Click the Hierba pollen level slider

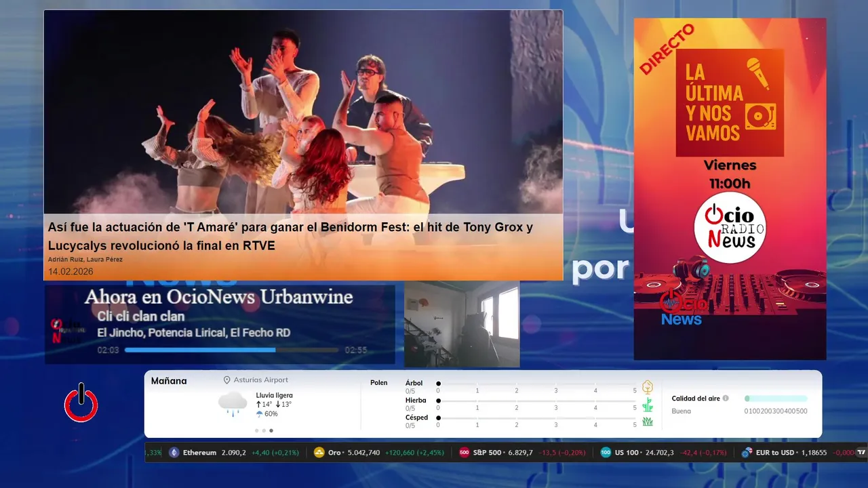click(536, 401)
